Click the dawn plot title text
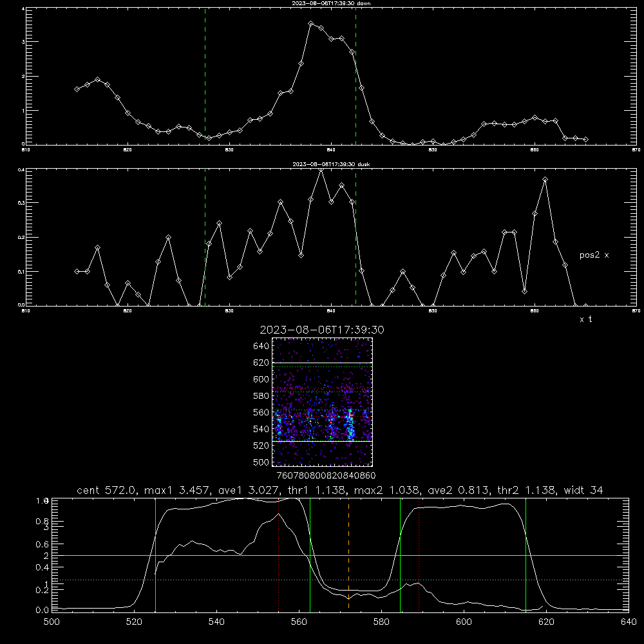Screen dimensions: 644x644 coord(331,3)
